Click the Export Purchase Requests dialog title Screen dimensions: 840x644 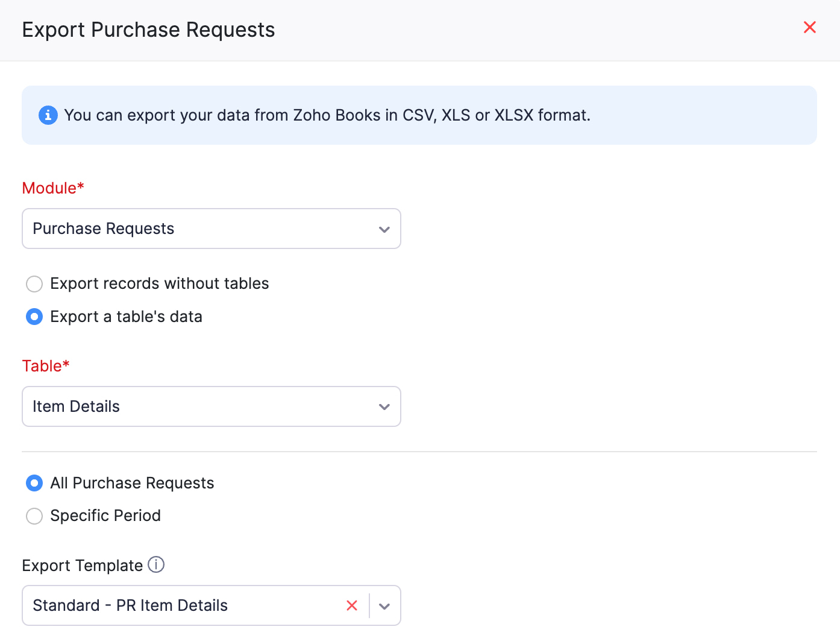click(148, 30)
